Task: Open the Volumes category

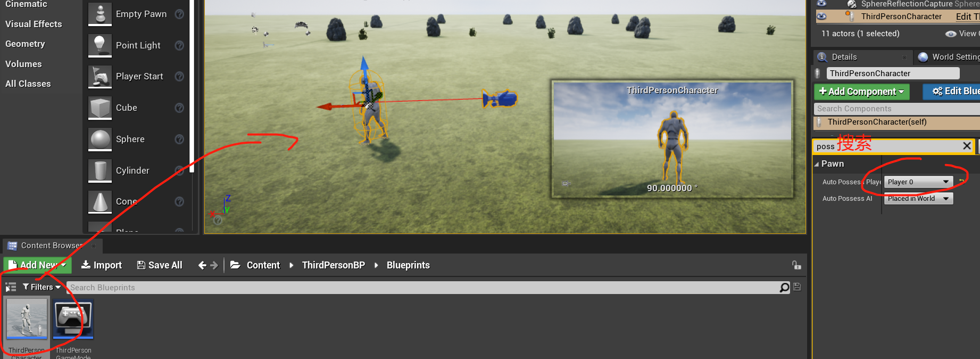Action: pyautogui.click(x=23, y=64)
